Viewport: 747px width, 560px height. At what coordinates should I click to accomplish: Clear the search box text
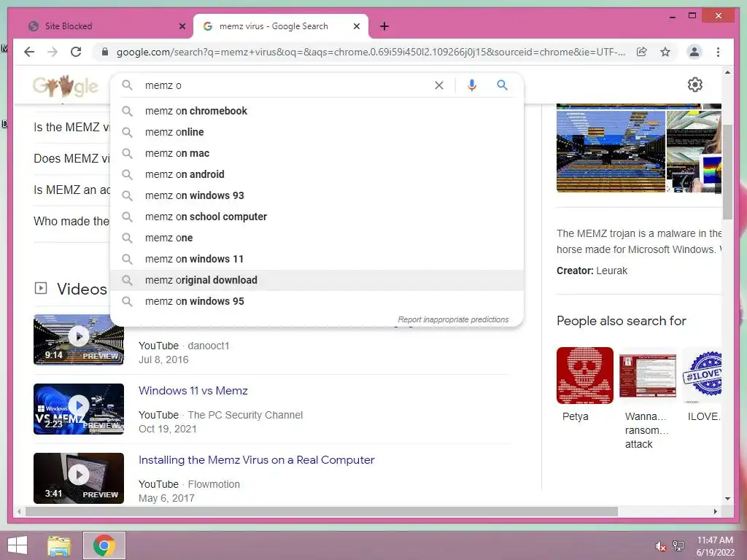(438, 85)
